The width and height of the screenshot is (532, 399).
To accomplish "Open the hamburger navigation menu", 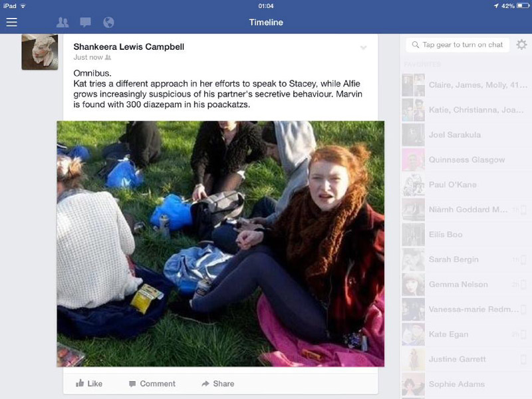I will click(x=11, y=23).
